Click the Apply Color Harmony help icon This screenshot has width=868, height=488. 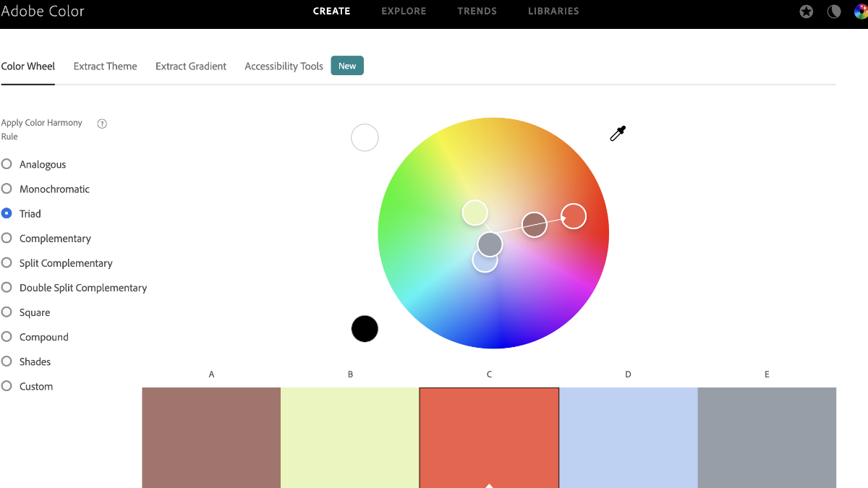point(101,124)
